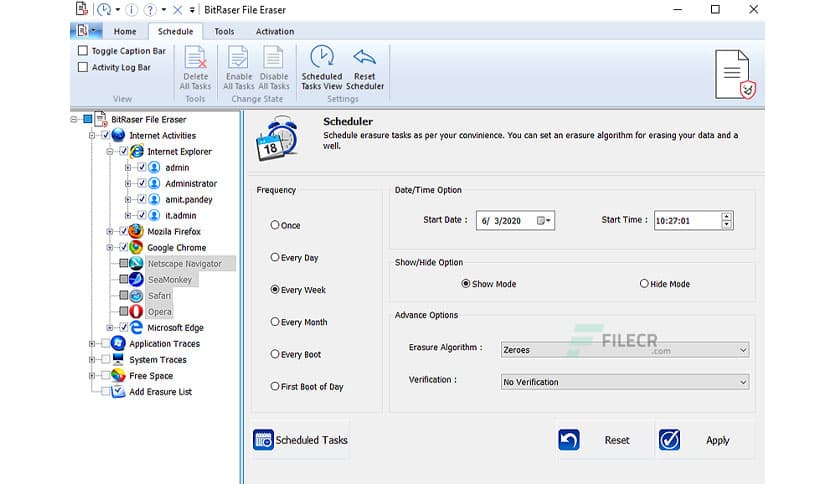Expand the Google Chrome tree node
This screenshot has height=484, width=836.
pos(110,247)
